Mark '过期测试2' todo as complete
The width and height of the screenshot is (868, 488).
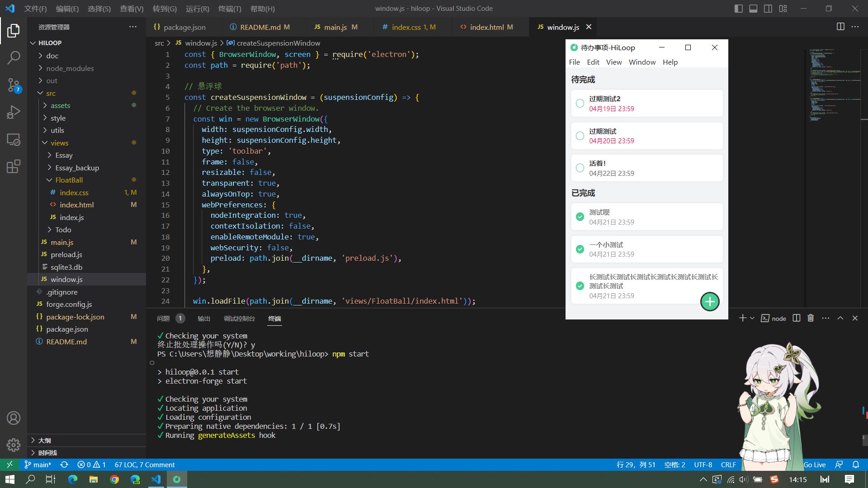point(580,103)
